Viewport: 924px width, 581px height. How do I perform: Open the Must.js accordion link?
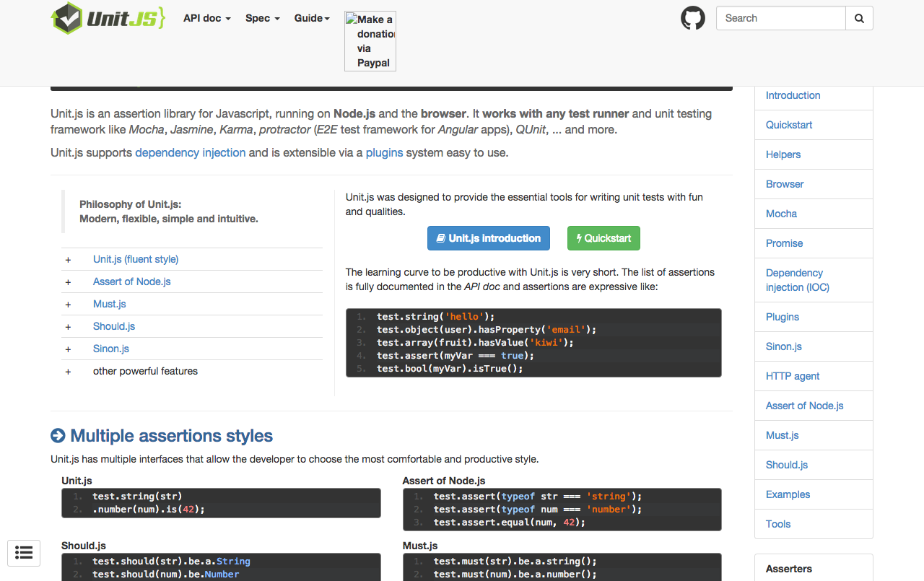(x=110, y=304)
